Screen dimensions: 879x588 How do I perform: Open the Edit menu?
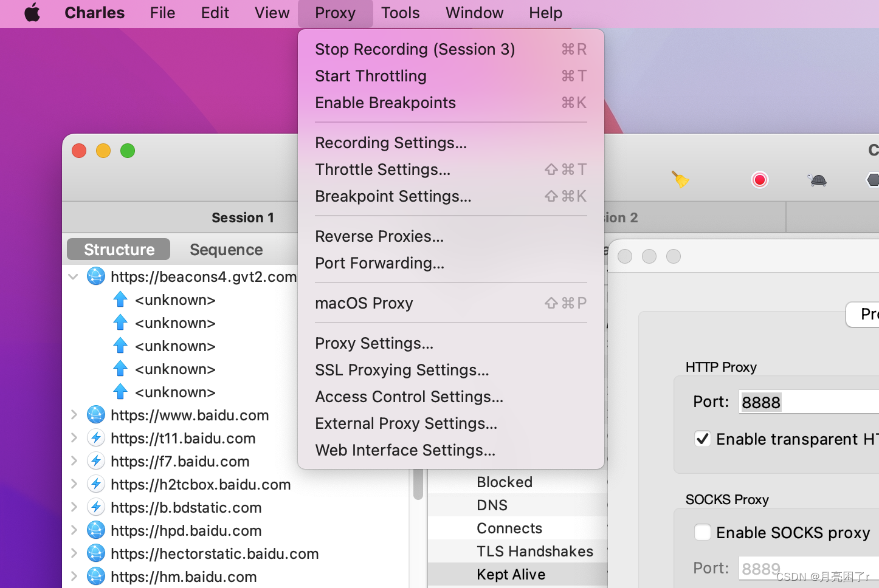pos(215,13)
